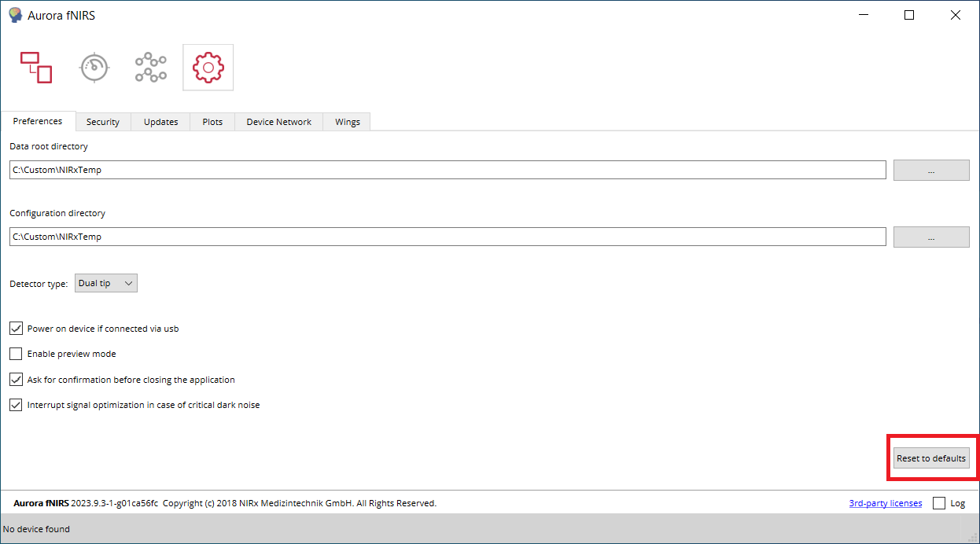Close the Aurora fNIRS window
980x544 pixels.
956,15
